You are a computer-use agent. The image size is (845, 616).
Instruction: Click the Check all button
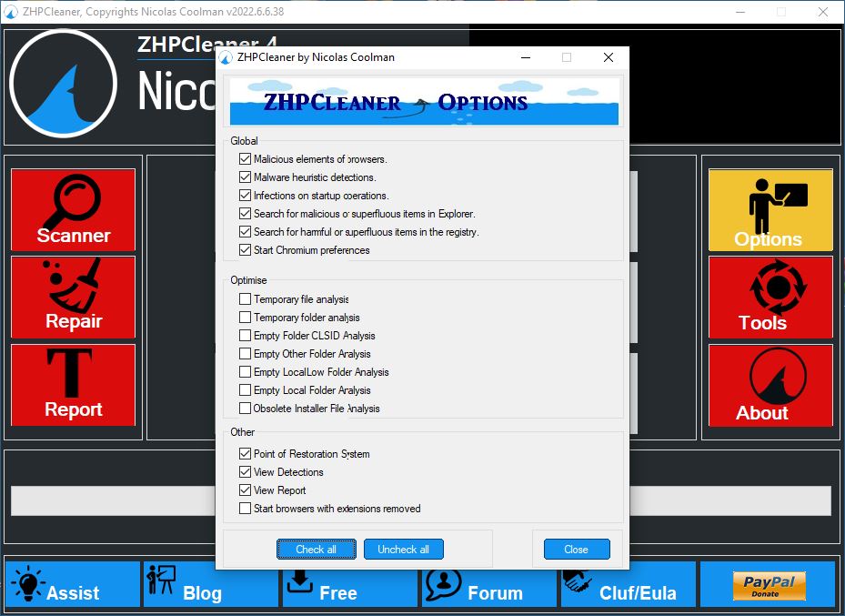pos(317,550)
